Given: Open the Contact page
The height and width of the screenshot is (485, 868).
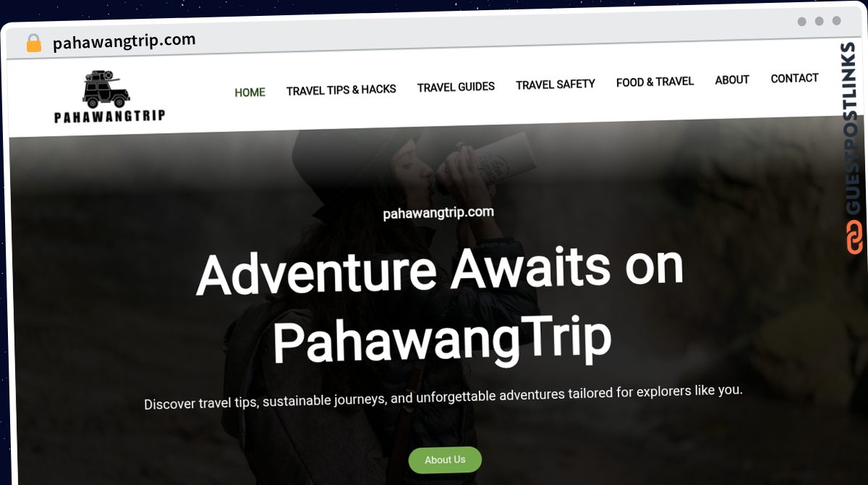Looking at the screenshot, I should click(x=794, y=78).
